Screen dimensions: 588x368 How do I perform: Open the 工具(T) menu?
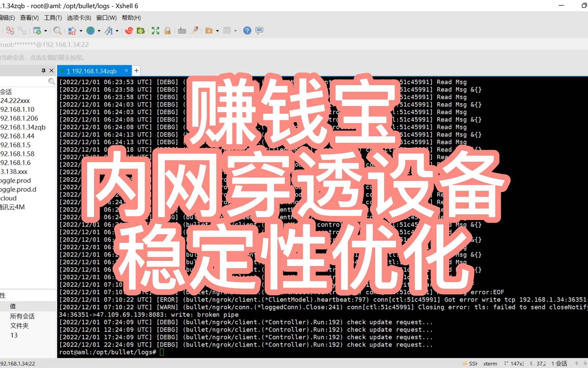coord(53,18)
